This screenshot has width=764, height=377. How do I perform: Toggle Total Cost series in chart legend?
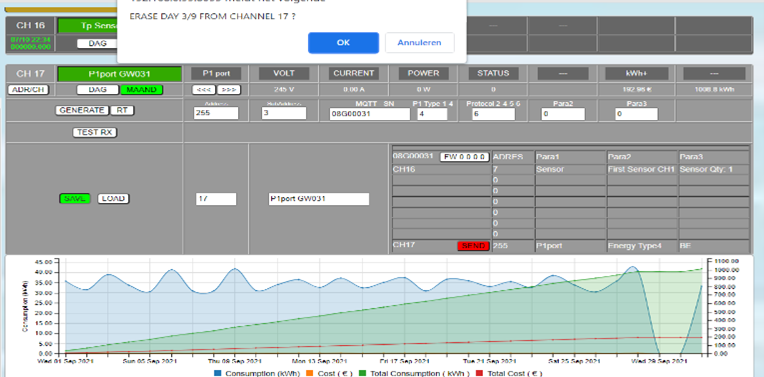pos(508,373)
